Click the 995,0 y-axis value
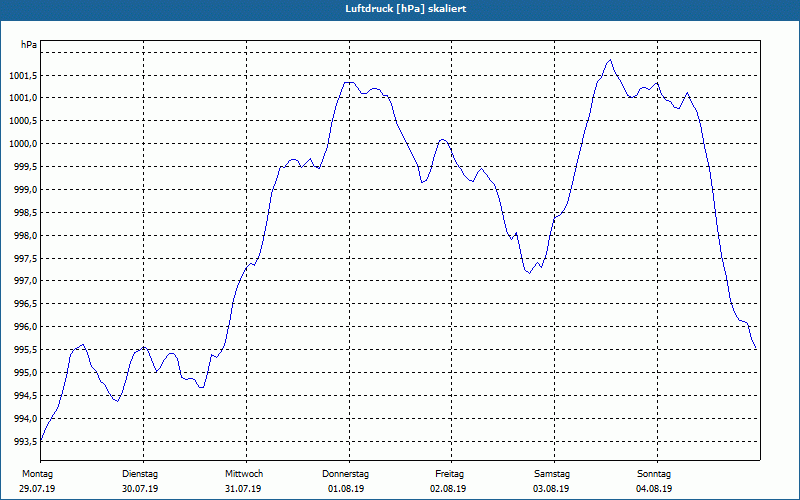The width and height of the screenshot is (800, 500). (x=26, y=373)
